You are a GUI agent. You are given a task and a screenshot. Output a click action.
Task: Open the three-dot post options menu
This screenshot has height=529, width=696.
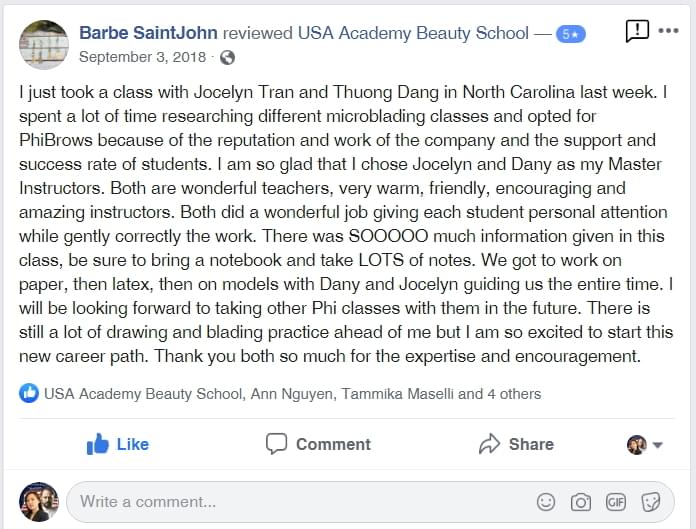tap(668, 31)
